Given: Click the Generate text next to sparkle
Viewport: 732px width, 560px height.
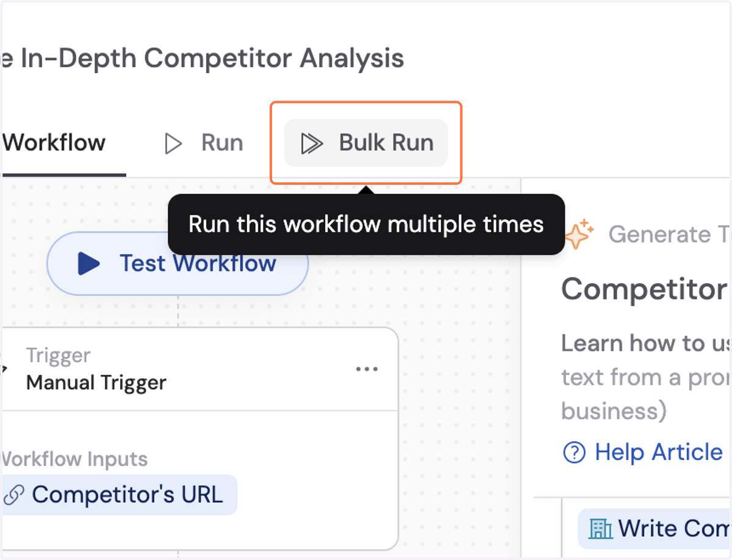Looking at the screenshot, I should point(670,234).
